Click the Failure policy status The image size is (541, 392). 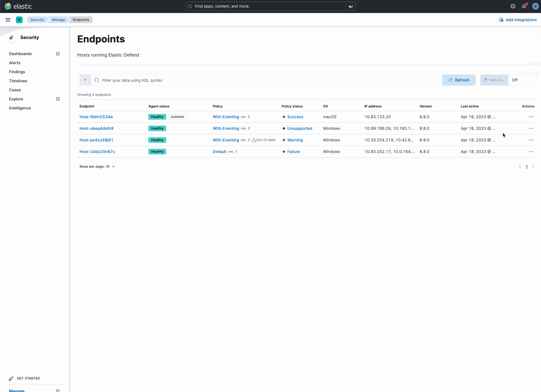[x=294, y=152]
